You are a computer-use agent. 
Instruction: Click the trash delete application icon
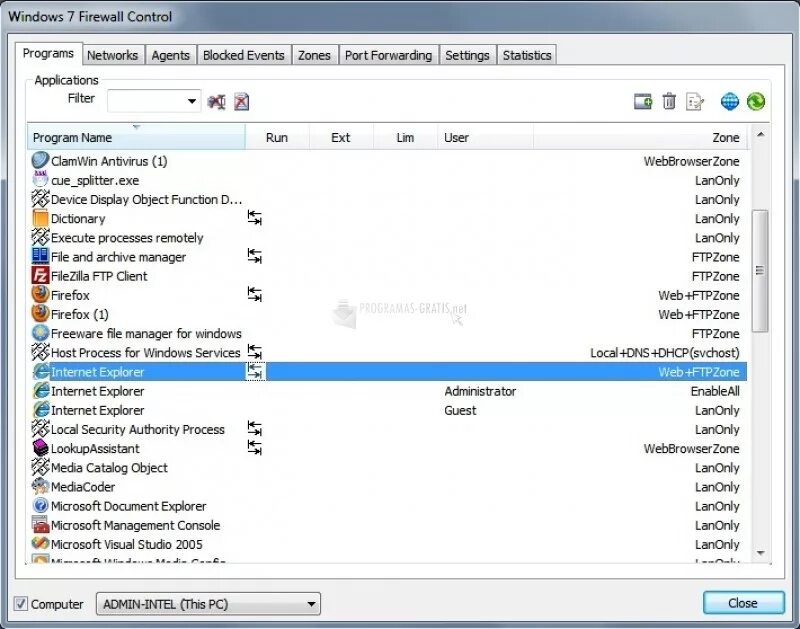(x=669, y=102)
